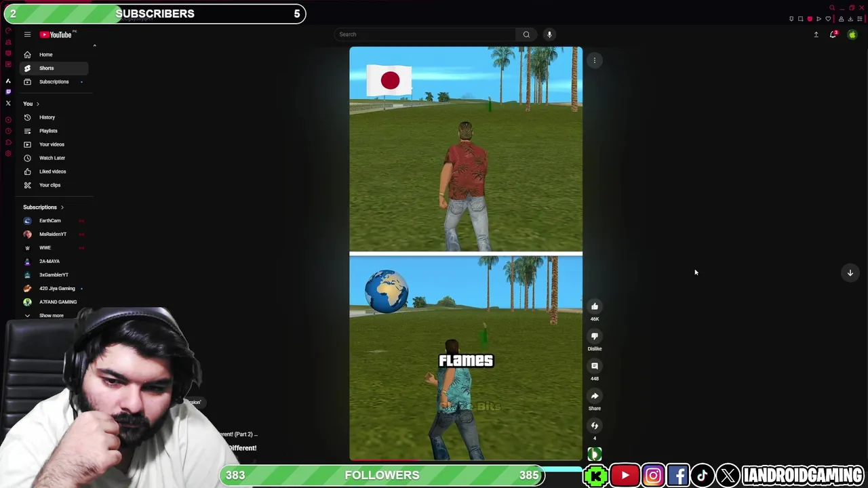Like the Short video
Viewport: 868px width, 488px height.
pos(595,306)
